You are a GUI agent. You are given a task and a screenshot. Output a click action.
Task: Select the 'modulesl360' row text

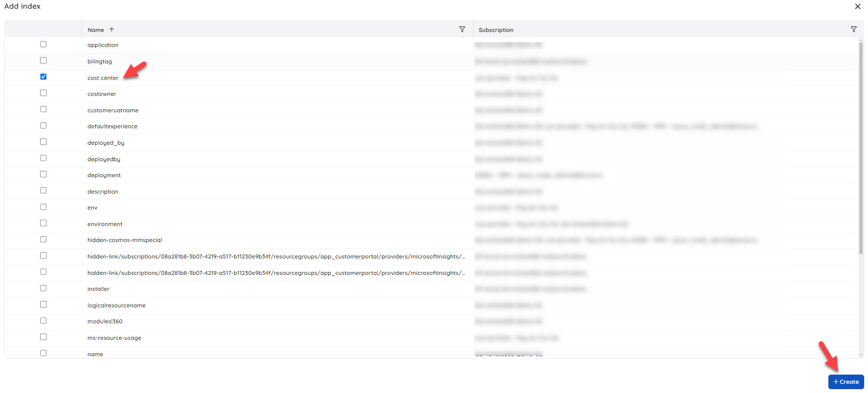click(105, 321)
